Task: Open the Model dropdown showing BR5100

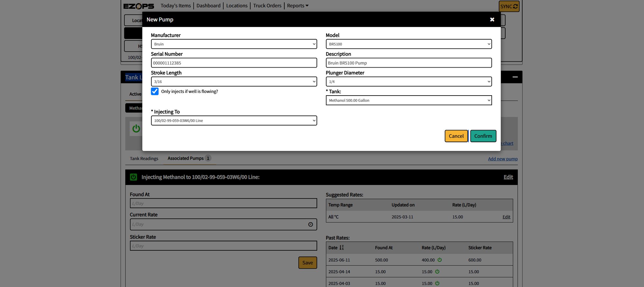Action: (409, 44)
